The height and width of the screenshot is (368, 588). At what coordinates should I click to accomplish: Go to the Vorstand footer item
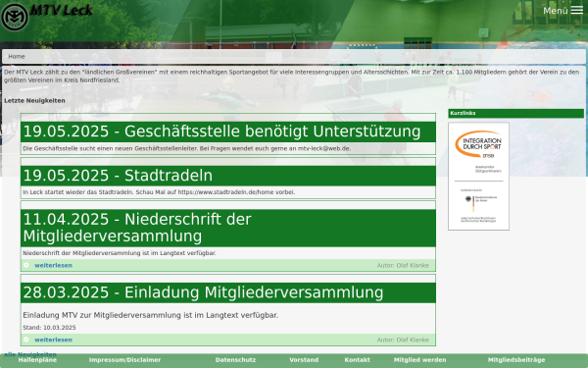(x=304, y=360)
